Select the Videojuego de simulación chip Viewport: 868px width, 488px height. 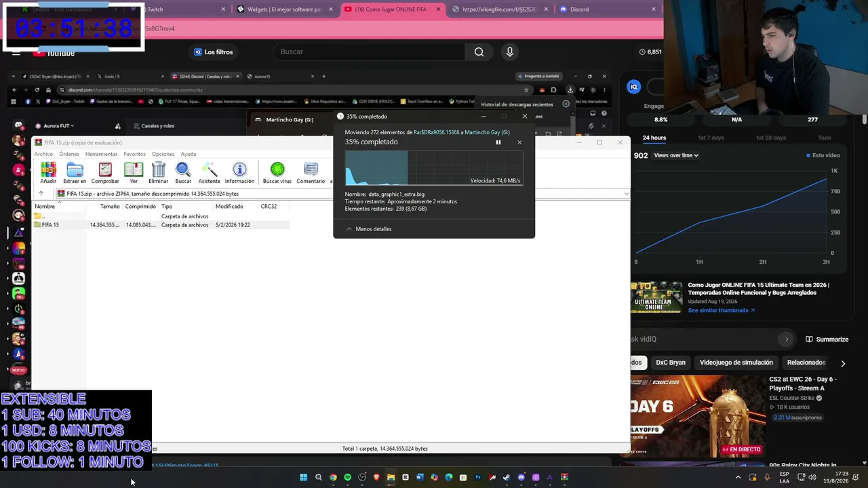[736, 363]
